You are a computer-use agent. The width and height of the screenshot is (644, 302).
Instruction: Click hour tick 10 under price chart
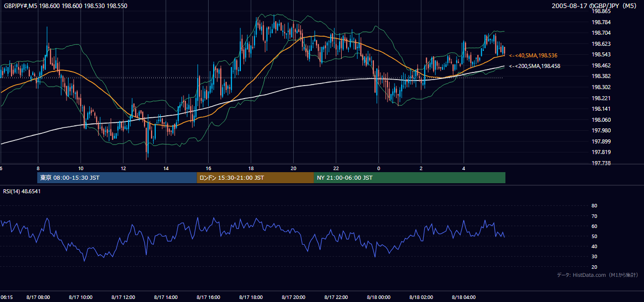[x=81, y=168]
